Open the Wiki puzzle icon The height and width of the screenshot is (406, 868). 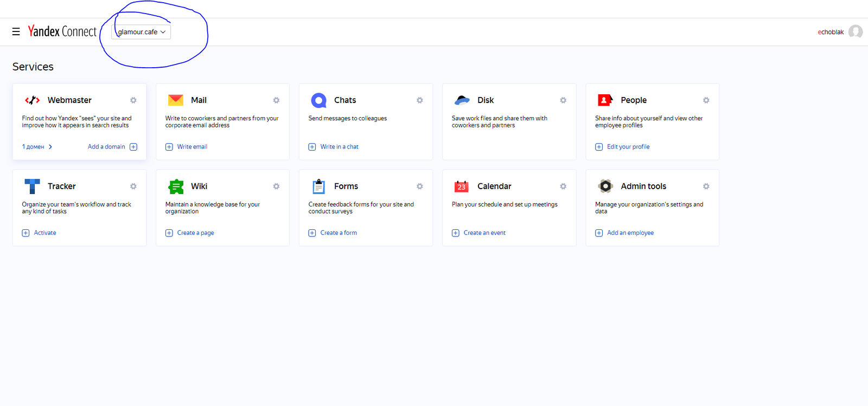coord(175,186)
